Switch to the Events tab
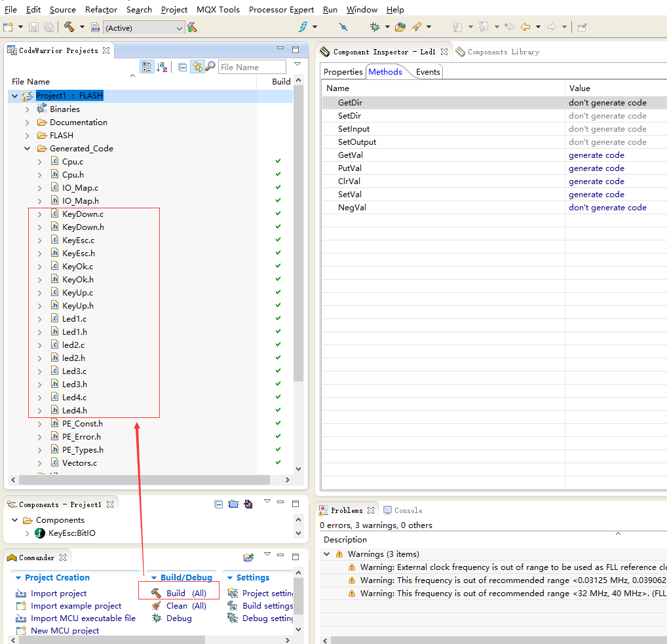The image size is (667, 644). point(428,72)
